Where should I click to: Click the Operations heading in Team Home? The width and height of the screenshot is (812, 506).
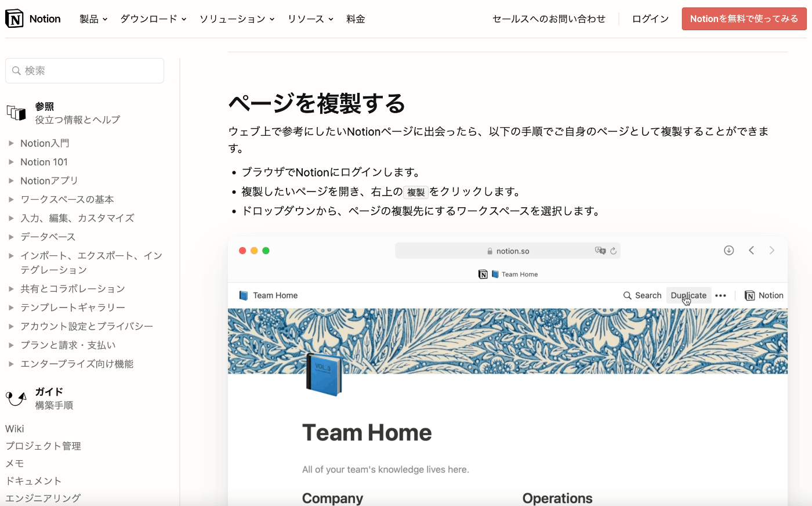[557, 498]
